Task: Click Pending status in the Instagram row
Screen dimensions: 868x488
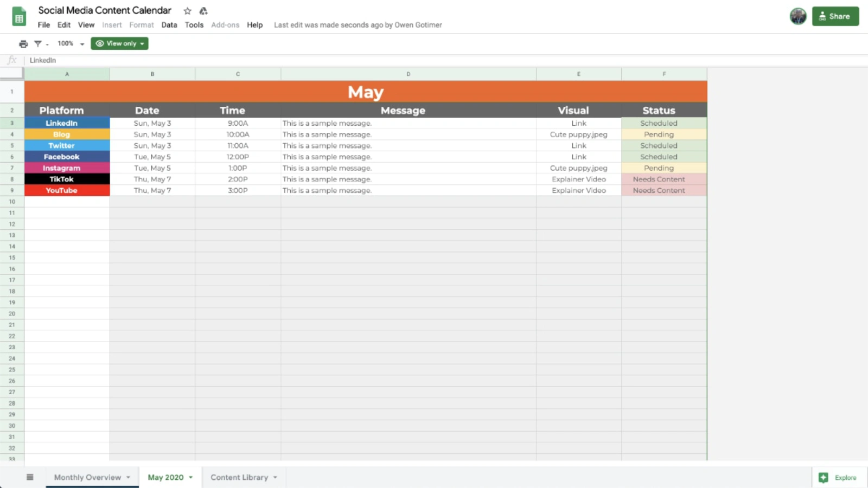Action: click(x=664, y=168)
